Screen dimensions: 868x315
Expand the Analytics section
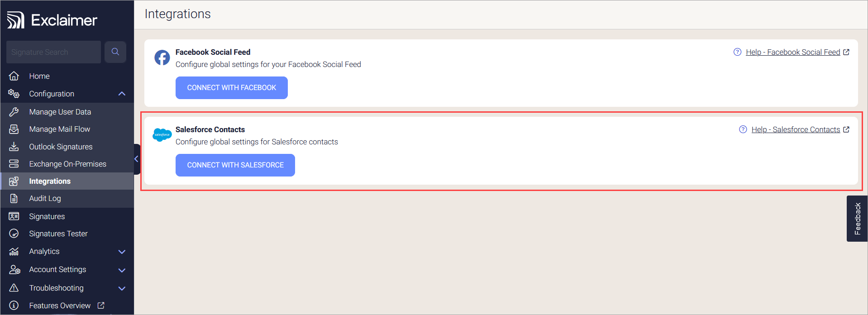[x=121, y=251]
